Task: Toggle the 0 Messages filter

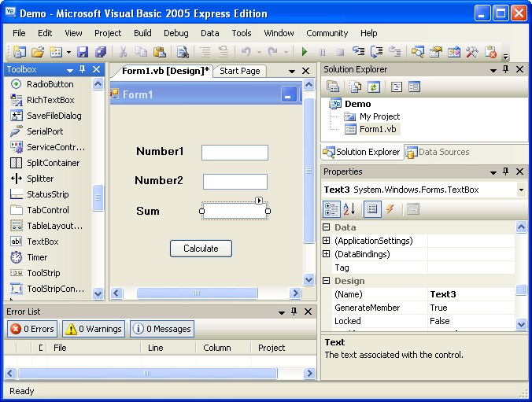Action: [162, 329]
